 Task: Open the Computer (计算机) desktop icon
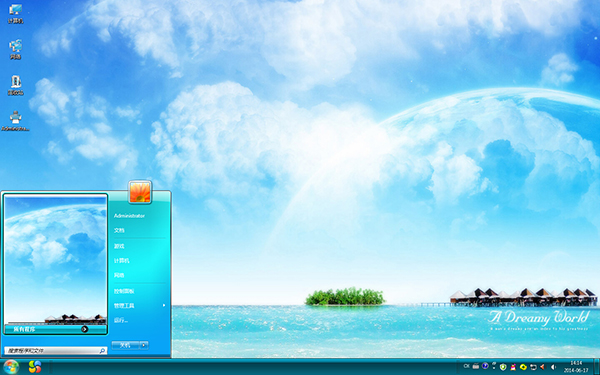click(15, 13)
